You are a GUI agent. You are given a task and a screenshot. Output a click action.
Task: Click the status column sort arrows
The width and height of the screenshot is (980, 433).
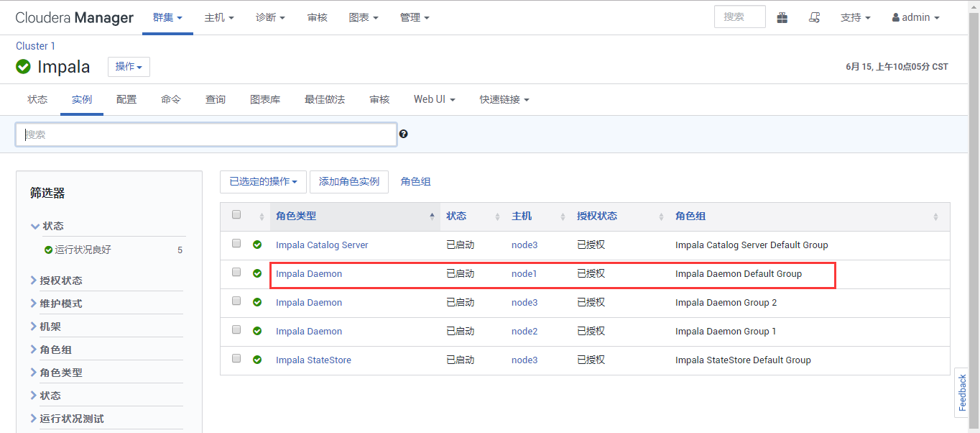click(497, 216)
